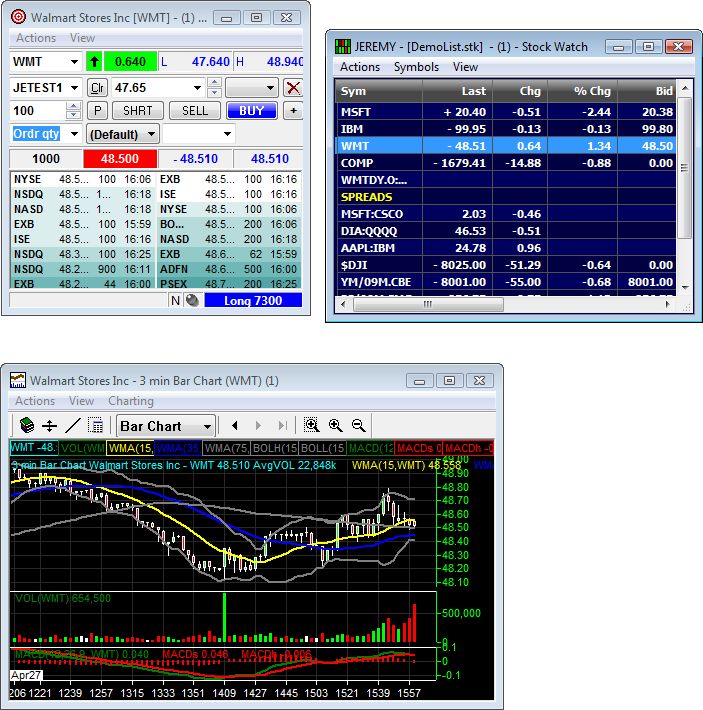The height and width of the screenshot is (710, 703).
Task: Open the books/studies icon in chart toolbar
Action: pos(27,425)
